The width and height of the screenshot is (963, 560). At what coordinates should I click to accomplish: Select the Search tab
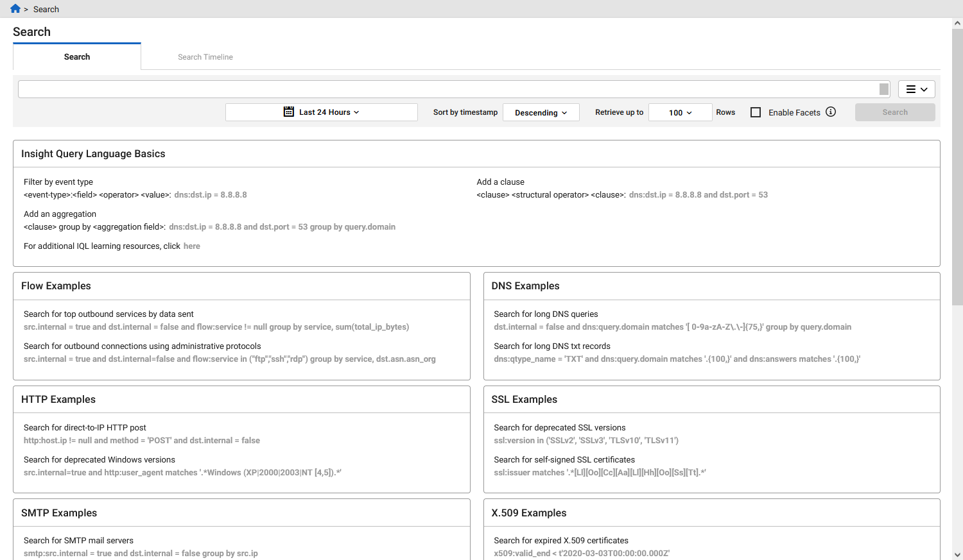click(76, 56)
